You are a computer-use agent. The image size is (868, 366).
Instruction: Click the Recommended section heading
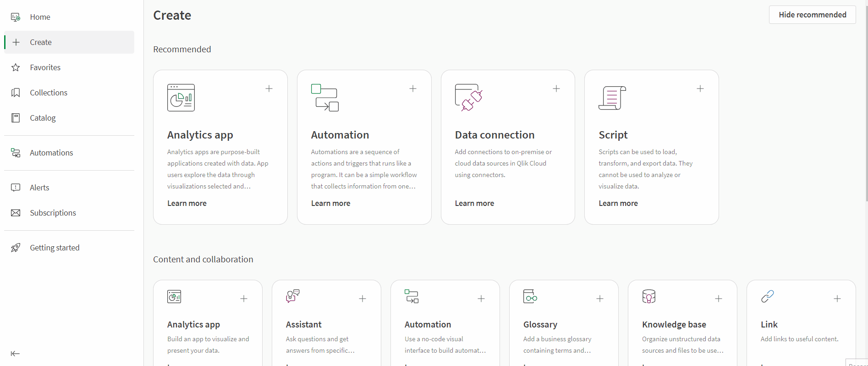coord(182,49)
